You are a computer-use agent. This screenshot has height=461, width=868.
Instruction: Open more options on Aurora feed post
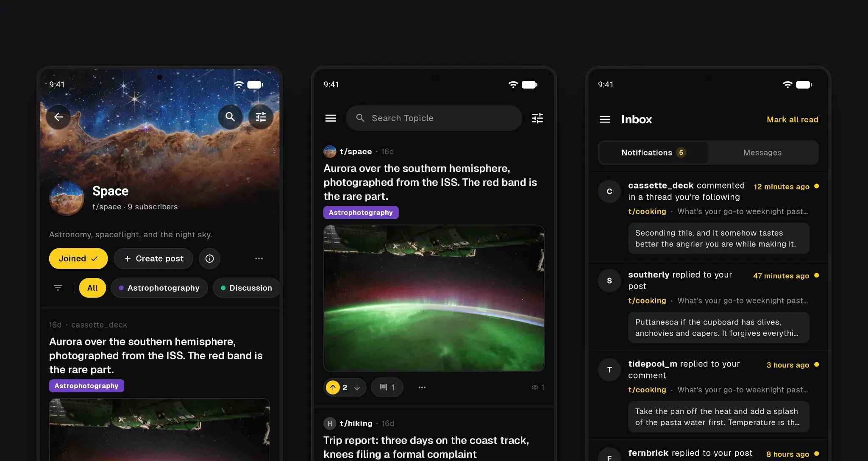coord(422,387)
